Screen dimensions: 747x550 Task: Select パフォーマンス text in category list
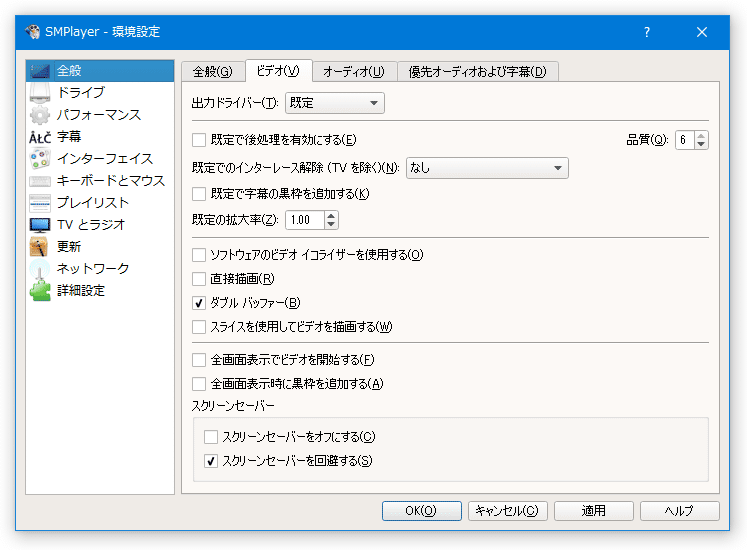click(99, 115)
